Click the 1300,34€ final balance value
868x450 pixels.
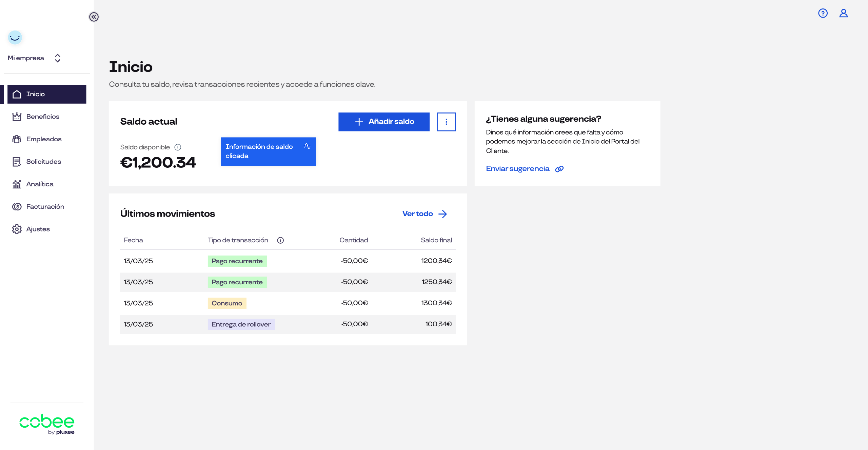pyautogui.click(x=436, y=303)
